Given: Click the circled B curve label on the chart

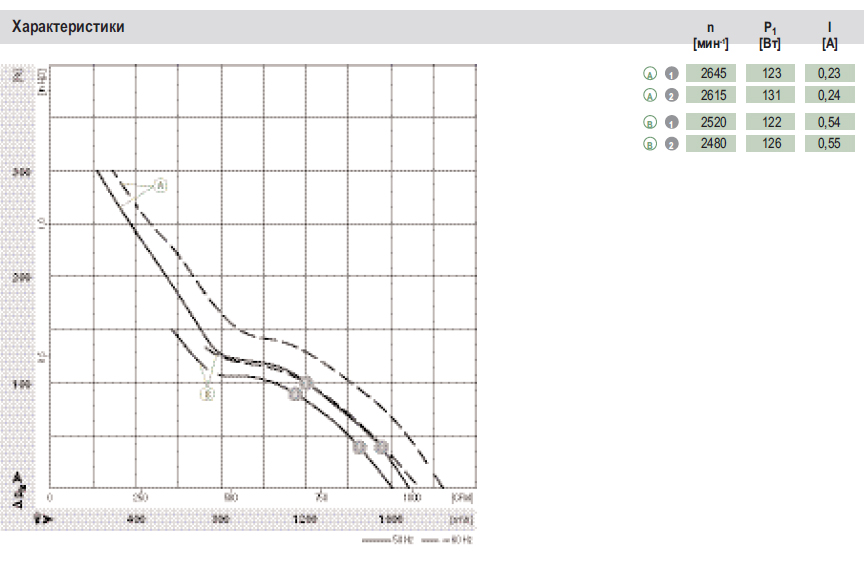Looking at the screenshot, I should tap(207, 394).
